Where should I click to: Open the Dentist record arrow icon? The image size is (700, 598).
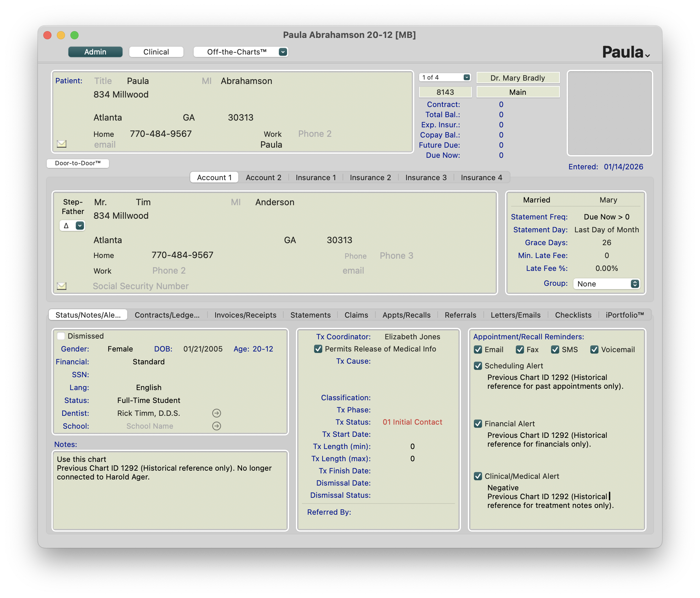point(217,413)
